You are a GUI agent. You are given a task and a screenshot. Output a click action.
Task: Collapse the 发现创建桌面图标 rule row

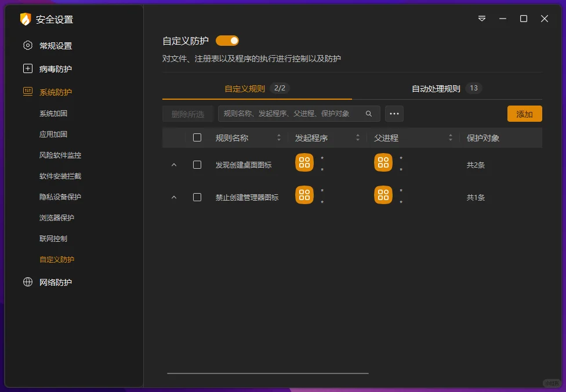173,164
